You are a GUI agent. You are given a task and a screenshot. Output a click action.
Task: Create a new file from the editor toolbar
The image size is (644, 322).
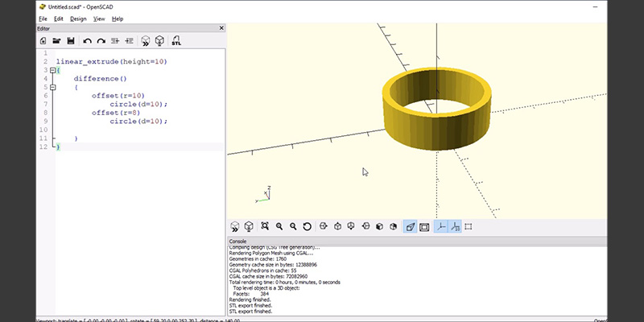pyautogui.click(x=43, y=41)
